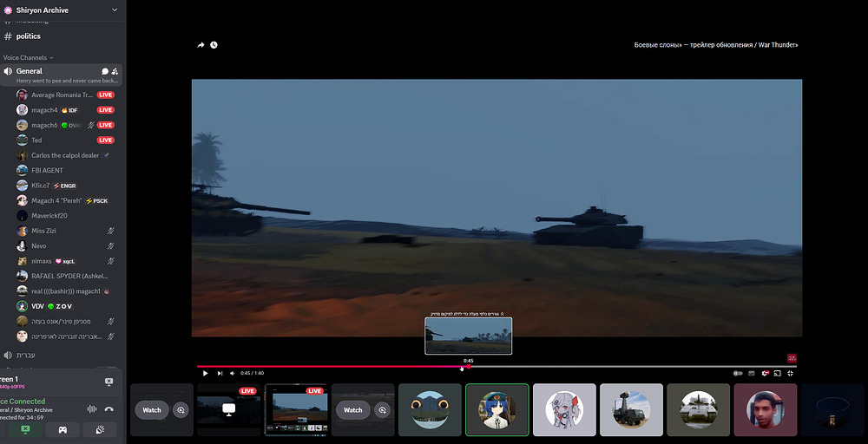Select the man's photo avatar tile

click(x=765, y=409)
